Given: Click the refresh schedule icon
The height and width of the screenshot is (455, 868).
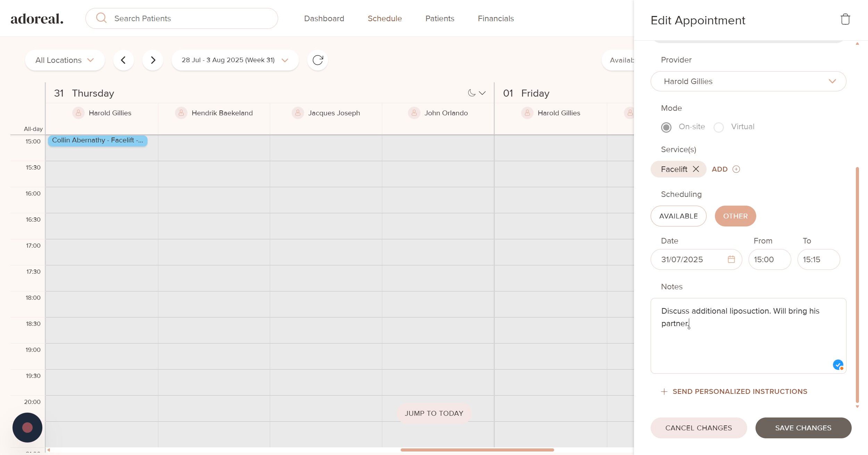Looking at the screenshot, I should click(x=317, y=60).
